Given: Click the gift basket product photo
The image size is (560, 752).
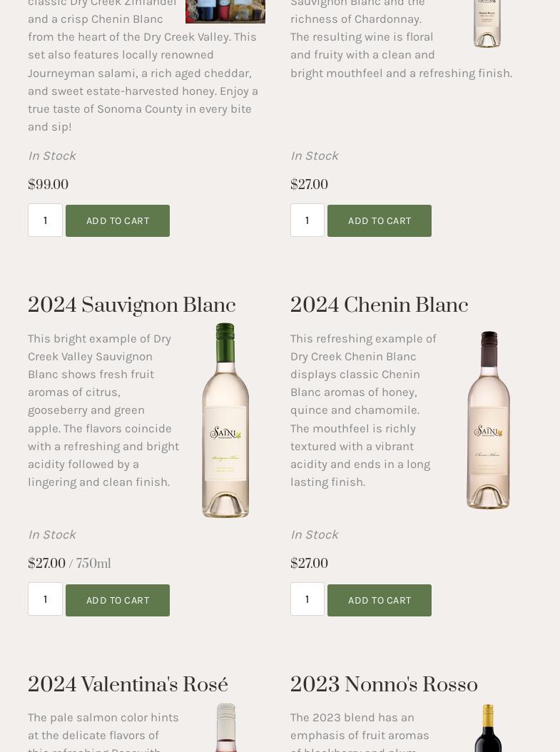Looking at the screenshot, I should pos(225,11).
